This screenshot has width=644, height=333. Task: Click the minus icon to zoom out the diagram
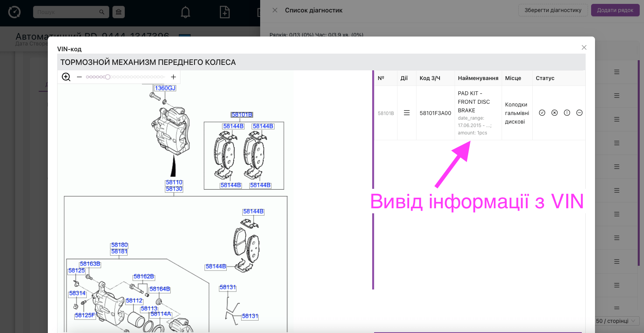[79, 77]
